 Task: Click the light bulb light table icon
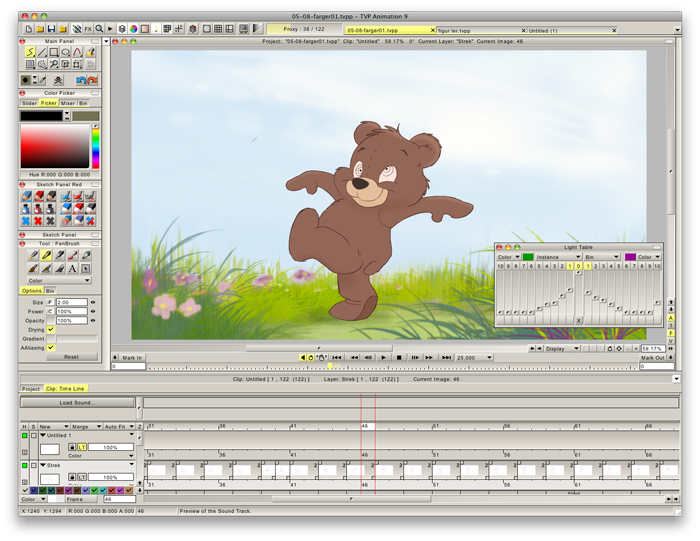[x=156, y=29]
